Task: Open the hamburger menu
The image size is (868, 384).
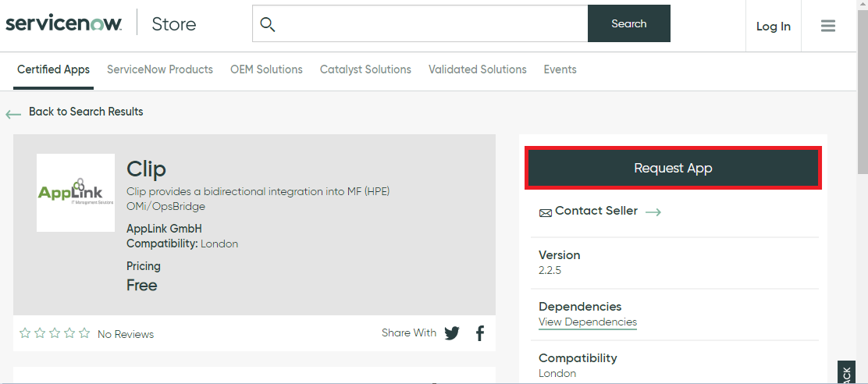Action: click(827, 26)
